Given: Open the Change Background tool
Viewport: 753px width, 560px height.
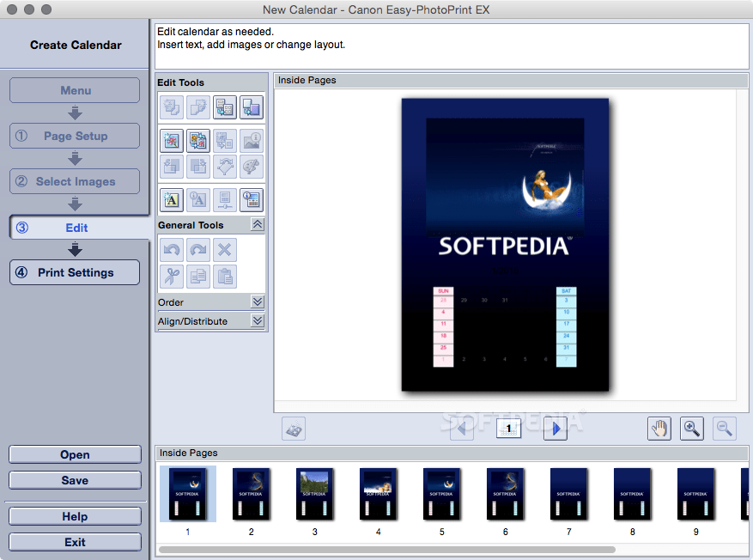Looking at the screenshot, I should 252,107.
